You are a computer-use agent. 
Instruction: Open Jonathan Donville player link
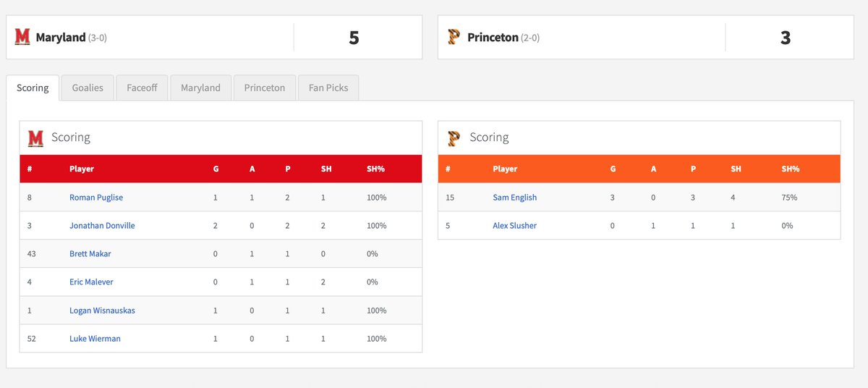click(102, 226)
